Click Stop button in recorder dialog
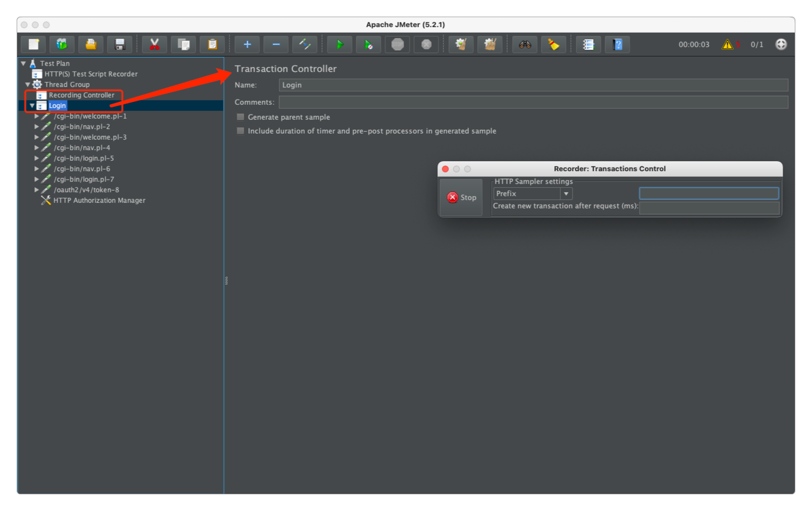812x511 pixels. click(461, 197)
